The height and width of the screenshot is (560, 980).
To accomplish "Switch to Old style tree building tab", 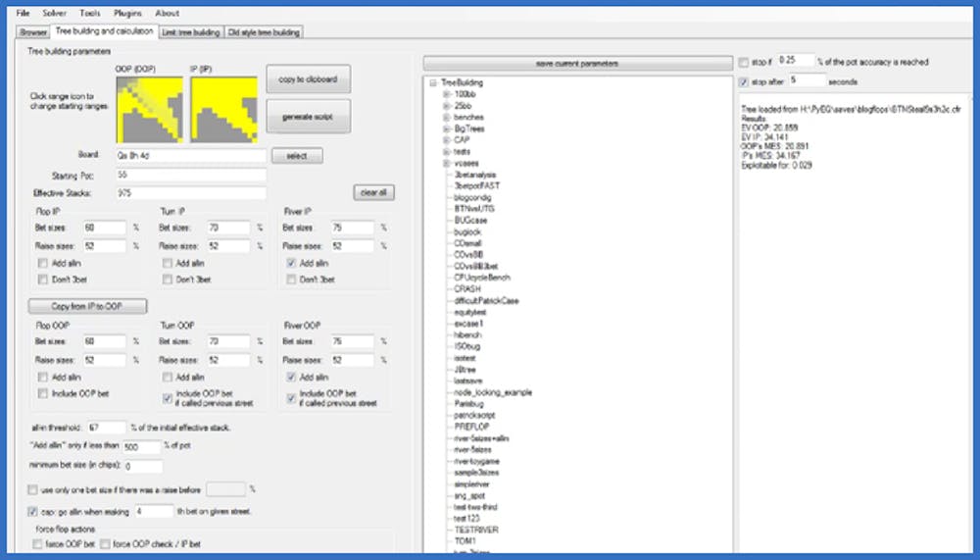I will coord(264,32).
